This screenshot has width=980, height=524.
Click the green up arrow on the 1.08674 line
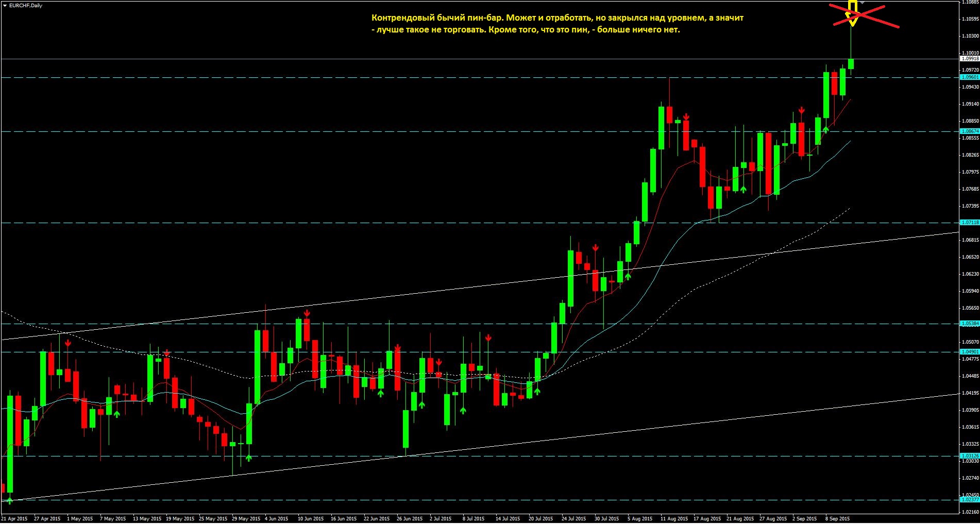[x=825, y=129]
